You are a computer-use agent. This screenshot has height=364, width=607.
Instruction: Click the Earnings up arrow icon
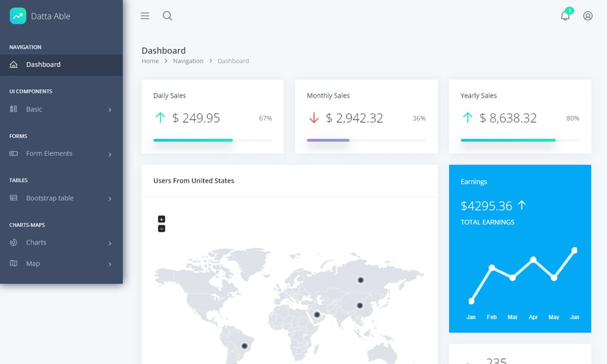pyautogui.click(x=522, y=205)
